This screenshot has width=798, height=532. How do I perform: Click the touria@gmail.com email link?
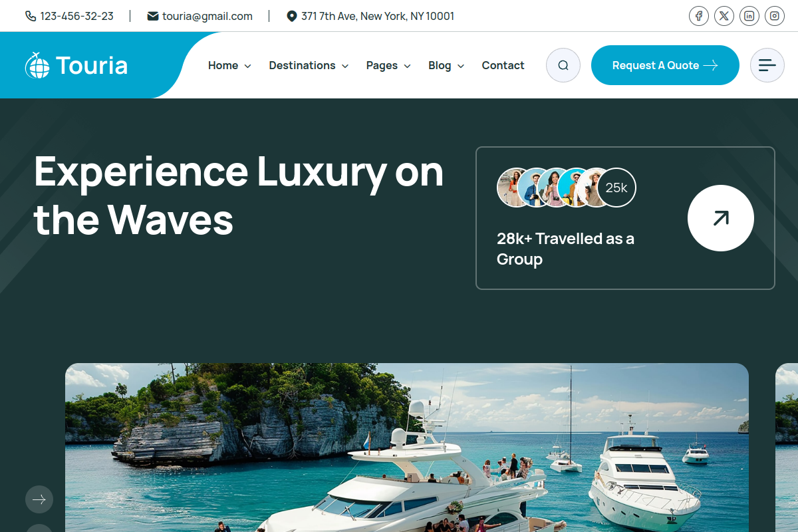coord(200,16)
